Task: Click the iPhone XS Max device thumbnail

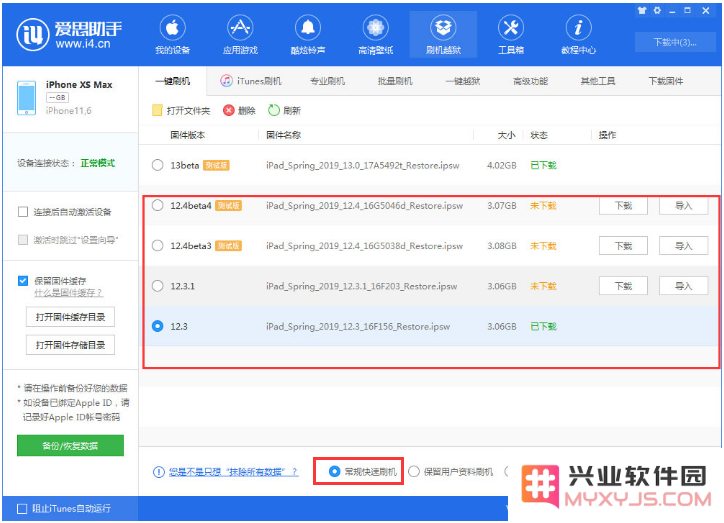Action: 26,97
